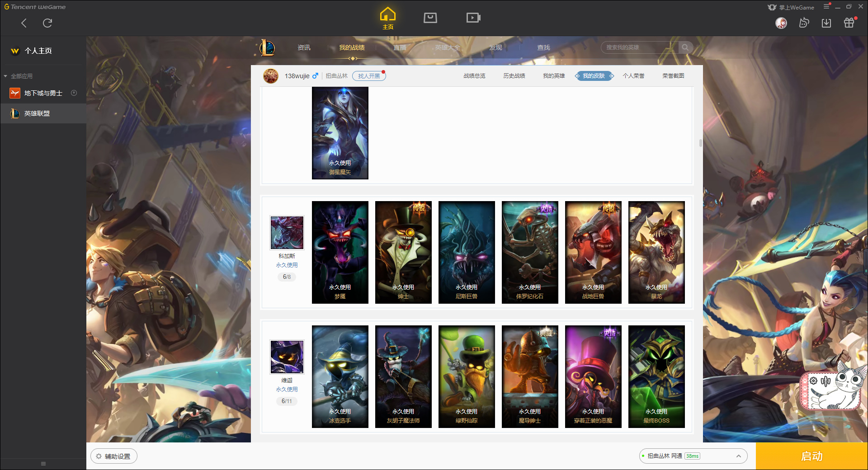Open the 直播 tab
Viewport: 868px width, 470px height.
pyautogui.click(x=400, y=47)
